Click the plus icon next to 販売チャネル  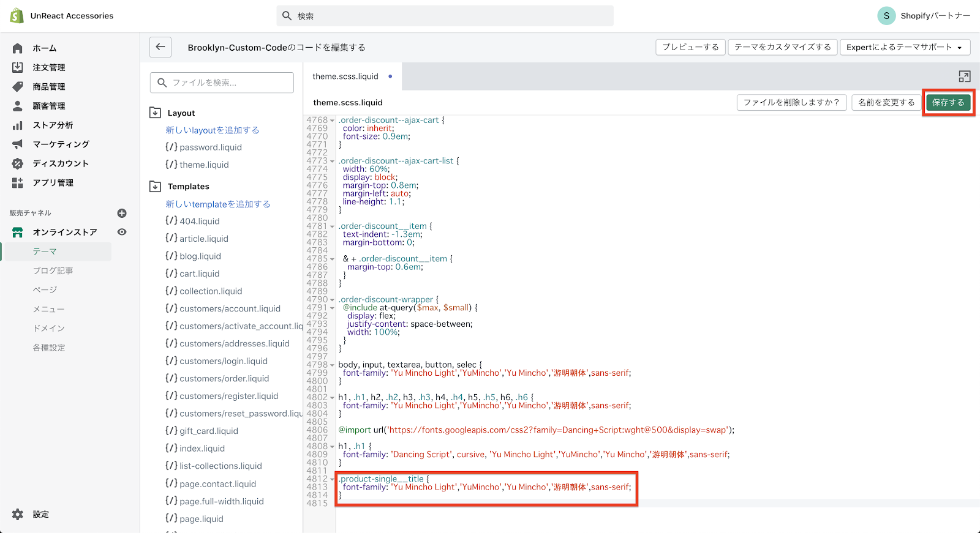tap(122, 213)
